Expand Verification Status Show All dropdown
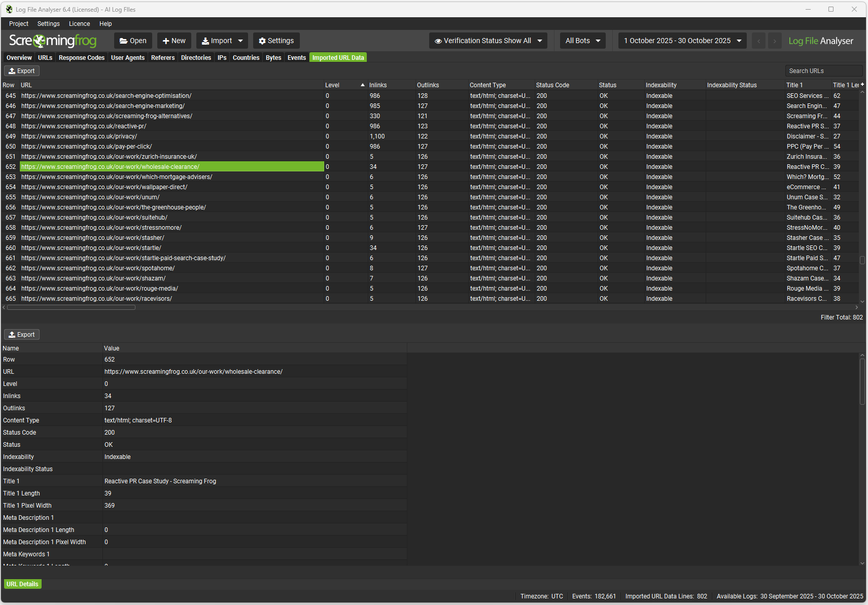The image size is (868, 605). pos(488,41)
